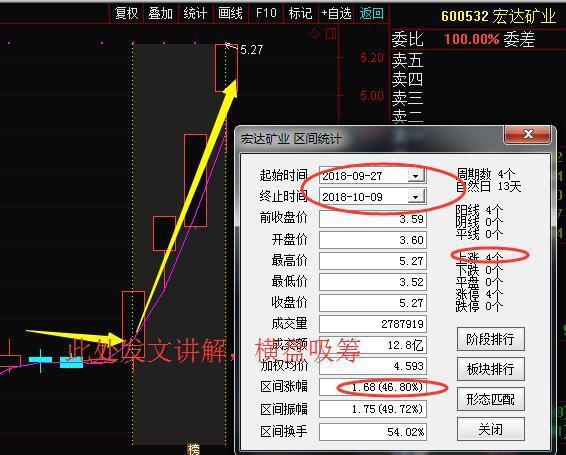Click the 卖三 order row

(x=407, y=98)
